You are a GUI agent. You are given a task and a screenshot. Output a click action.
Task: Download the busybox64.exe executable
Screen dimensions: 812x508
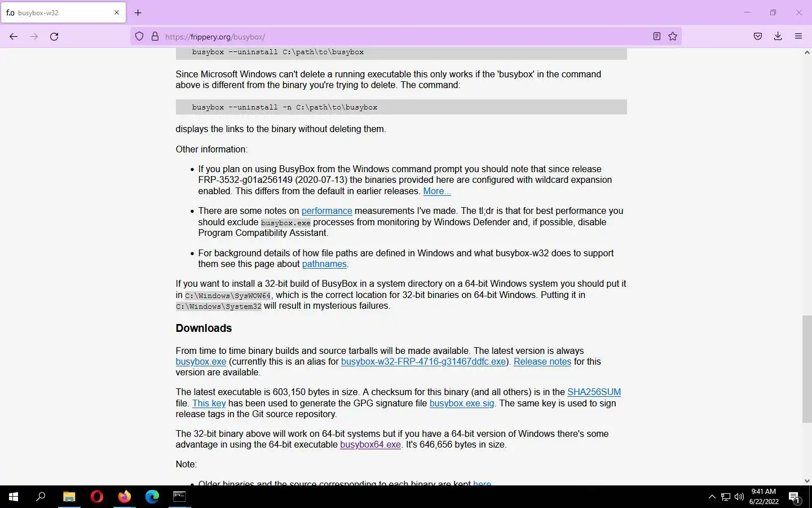point(370,444)
